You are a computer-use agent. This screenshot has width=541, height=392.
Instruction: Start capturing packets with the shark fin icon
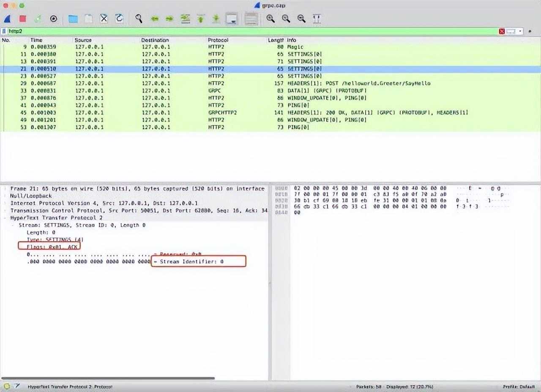click(7, 19)
